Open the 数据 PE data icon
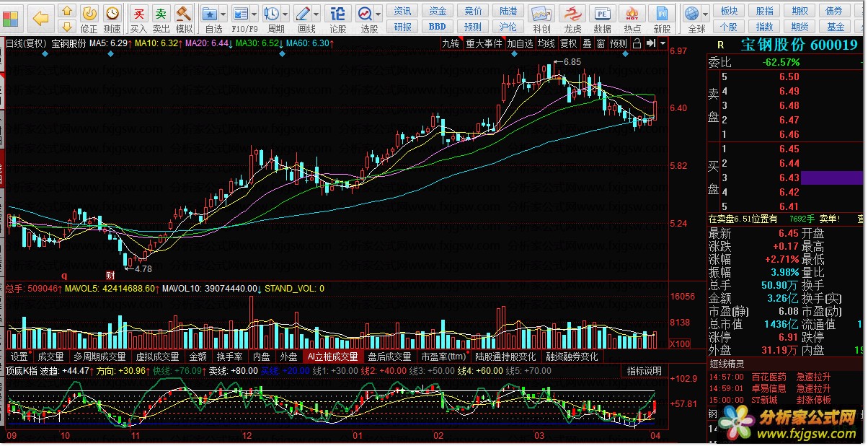The height and width of the screenshot is (446, 868). [601, 13]
